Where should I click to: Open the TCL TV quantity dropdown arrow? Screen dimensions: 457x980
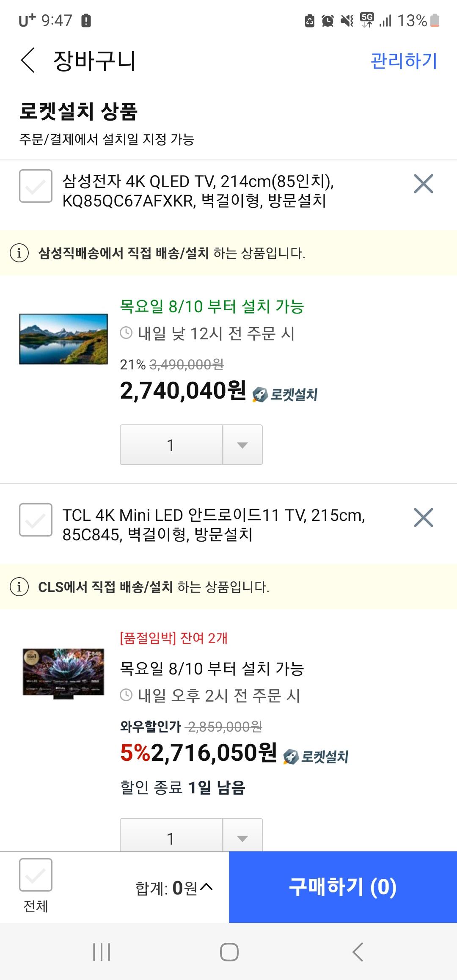click(x=242, y=835)
